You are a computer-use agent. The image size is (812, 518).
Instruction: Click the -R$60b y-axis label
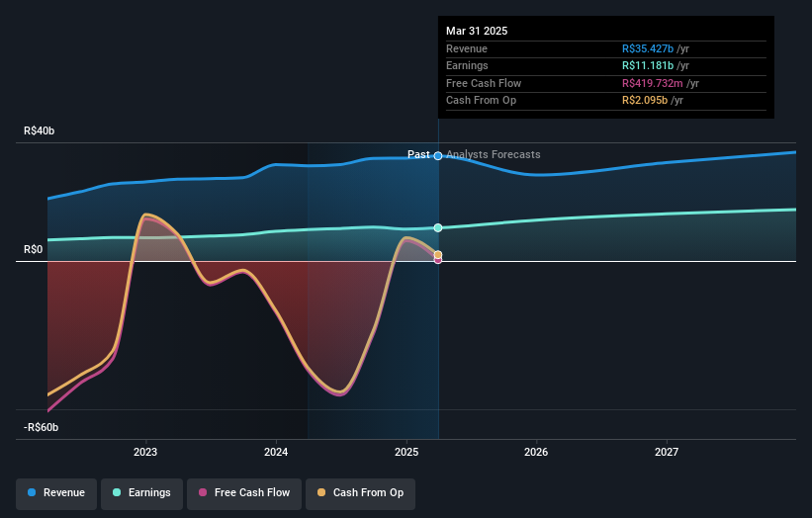pyautogui.click(x=41, y=427)
